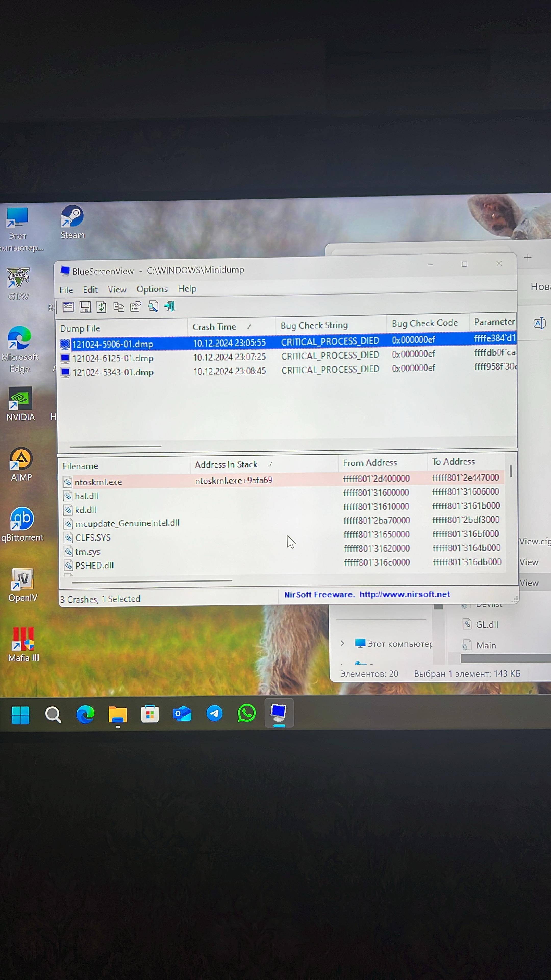Image resolution: width=551 pixels, height=980 pixels.
Task: Open the Options menu
Action: [152, 289]
